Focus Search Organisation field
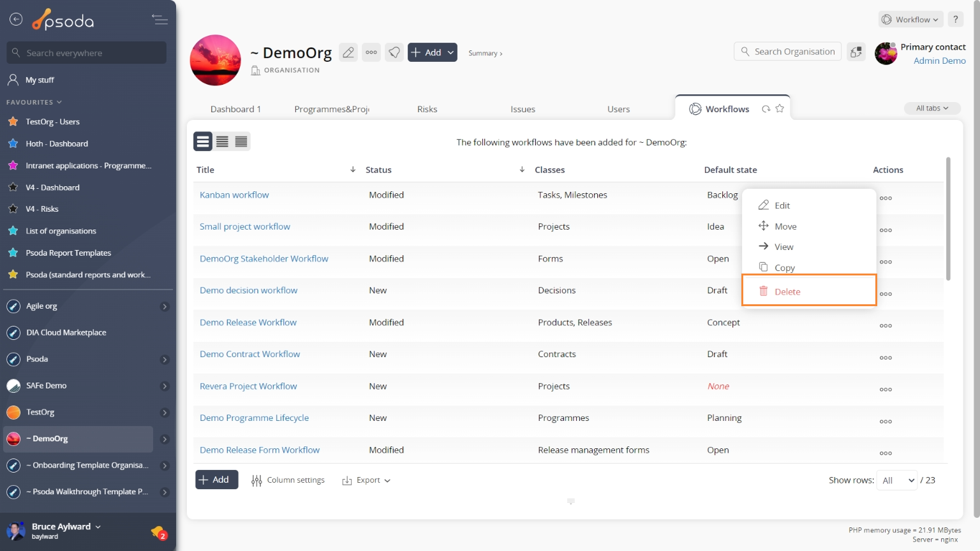The width and height of the screenshot is (980, 551). pos(787,52)
